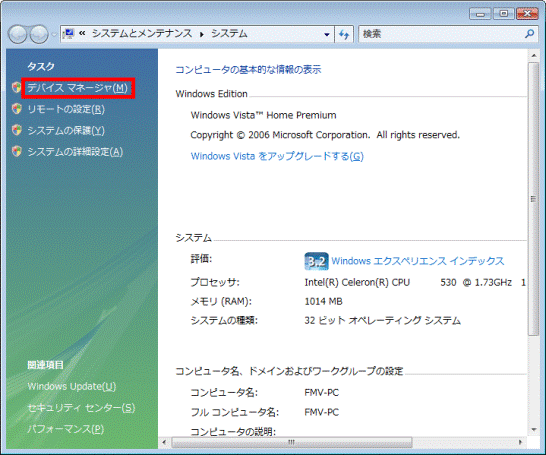Click the 3.2 rating score badge
Image resolution: width=546 pixels, height=455 pixels.
tap(316, 261)
